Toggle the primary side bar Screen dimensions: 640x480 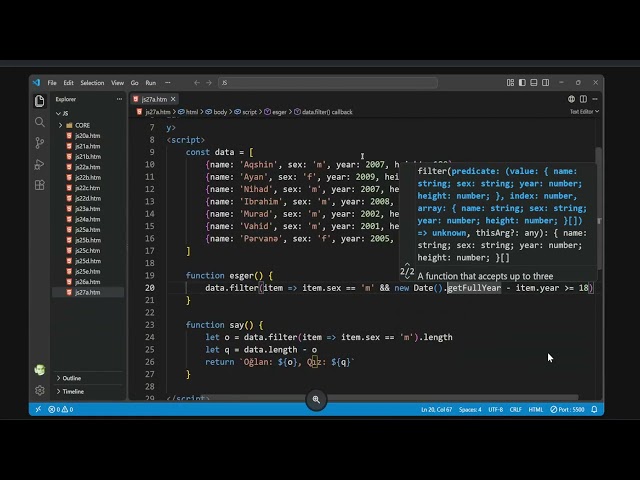[x=522, y=83]
